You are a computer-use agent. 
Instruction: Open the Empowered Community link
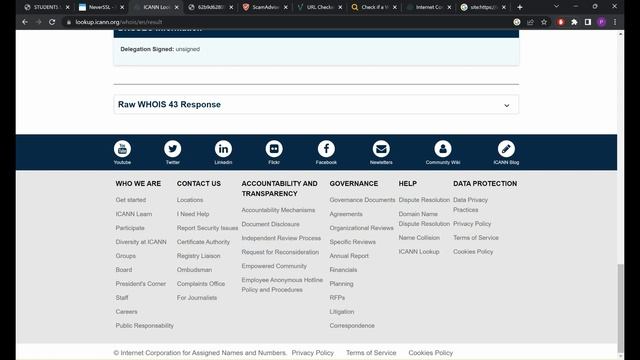(274, 266)
